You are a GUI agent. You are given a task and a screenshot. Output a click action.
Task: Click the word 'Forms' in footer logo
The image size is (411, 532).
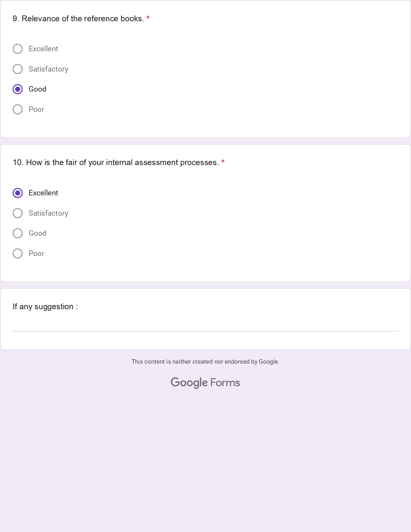click(x=225, y=383)
